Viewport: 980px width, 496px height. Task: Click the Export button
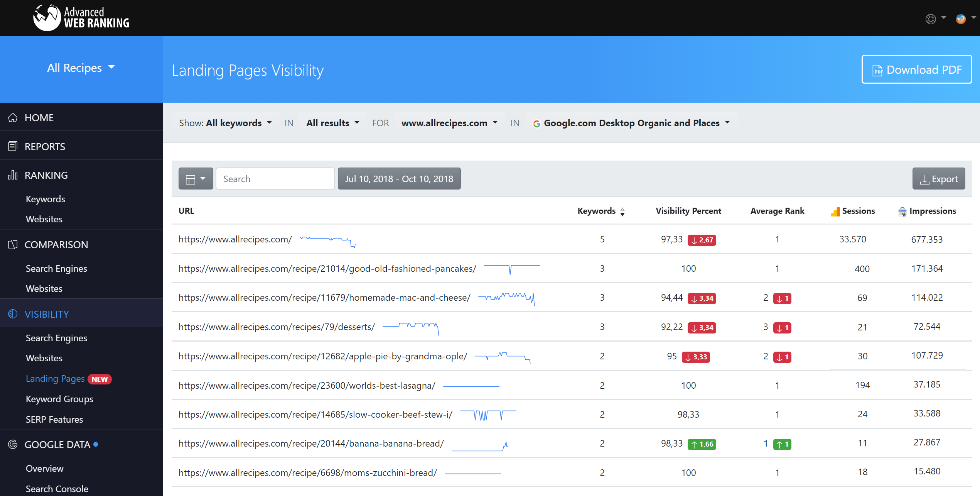pos(938,179)
